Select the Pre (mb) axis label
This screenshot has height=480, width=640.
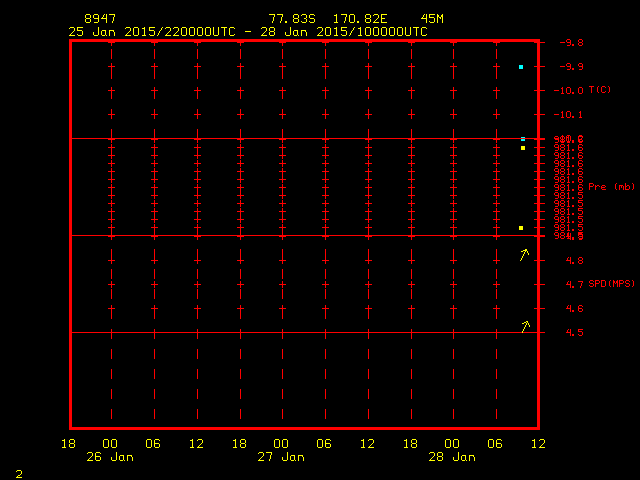click(x=611, y=187)
